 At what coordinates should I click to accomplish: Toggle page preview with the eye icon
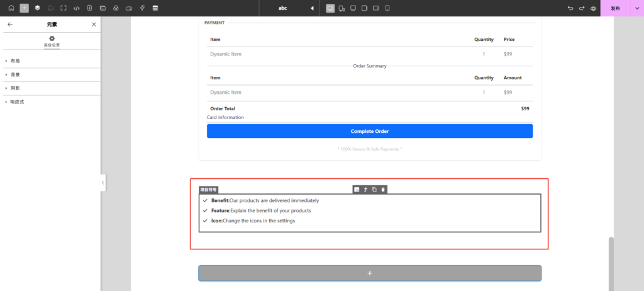coord(593,8)
